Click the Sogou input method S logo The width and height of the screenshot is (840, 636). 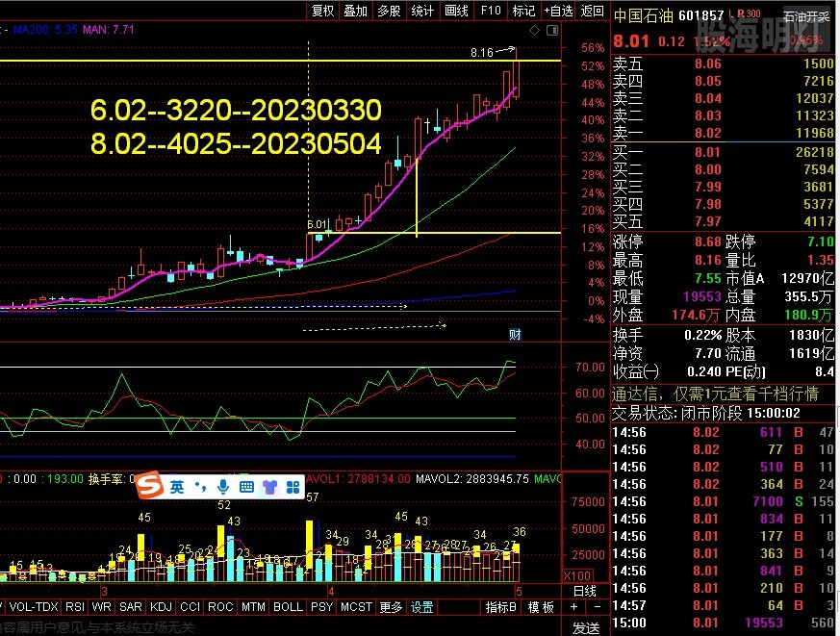[149, 485]
